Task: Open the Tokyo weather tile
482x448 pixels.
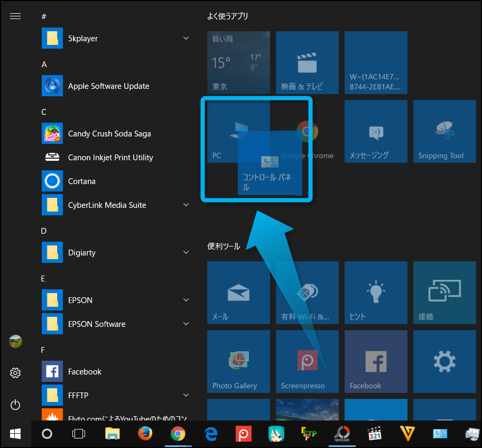Action: (x=238, y=62)
